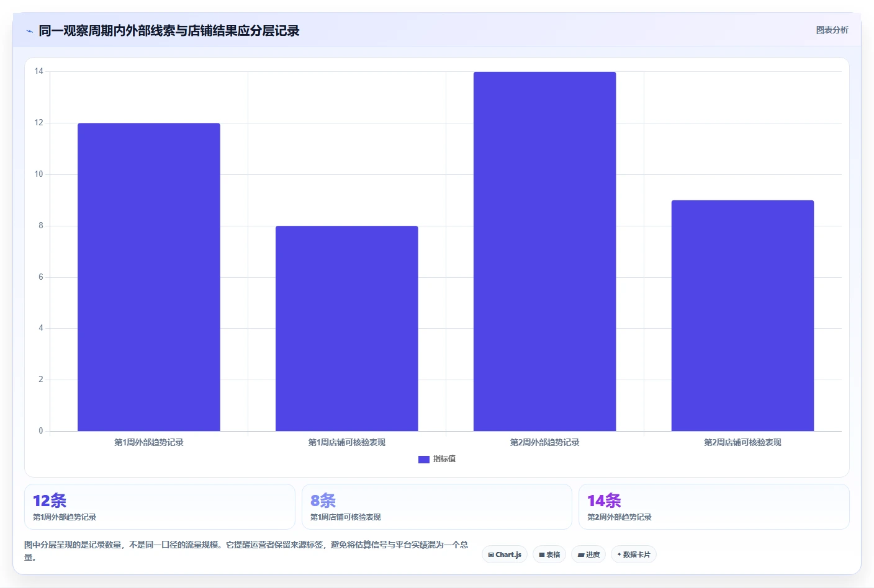Click the 指标值 legend label

click(444, 459)
